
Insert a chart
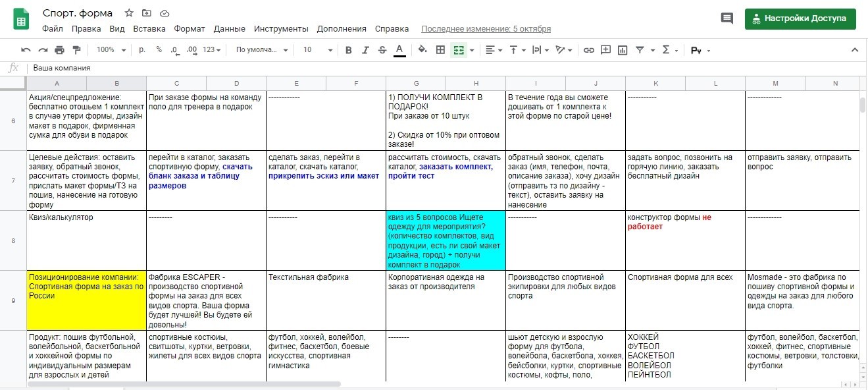point(623,50)
